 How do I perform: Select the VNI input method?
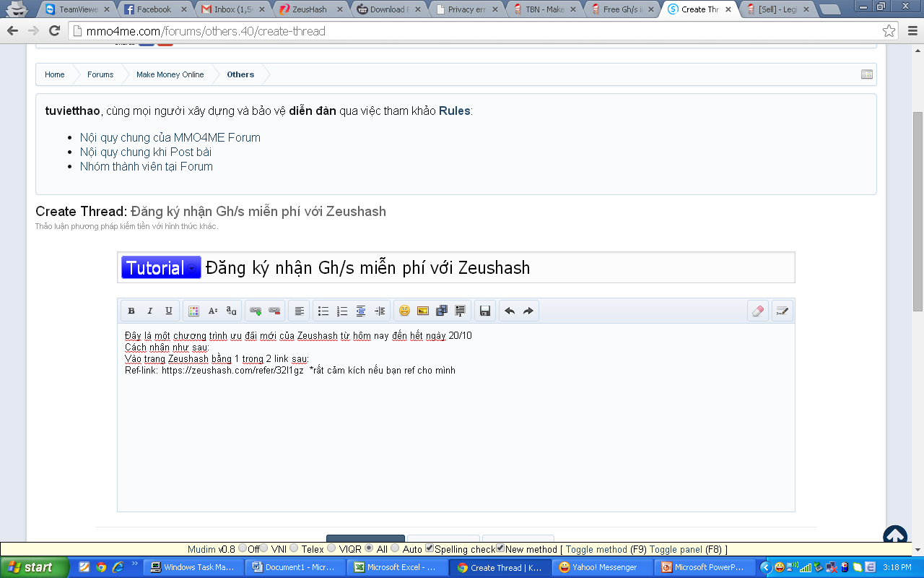point(264,548)
